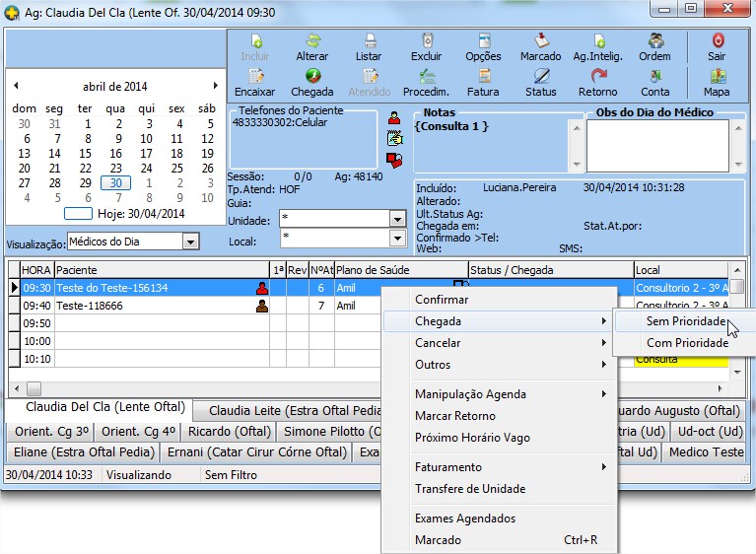Go to next month in calendar

coord(216,87)
